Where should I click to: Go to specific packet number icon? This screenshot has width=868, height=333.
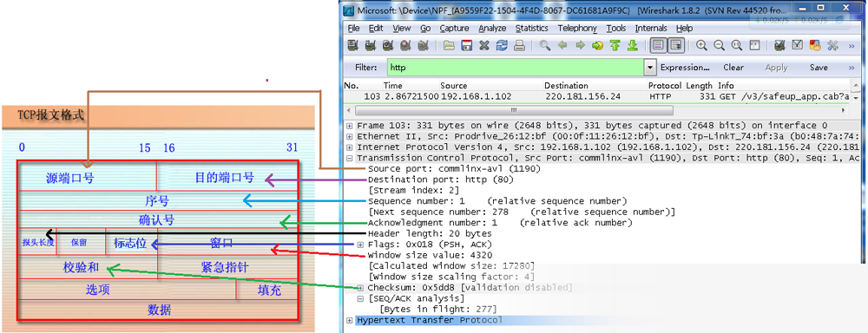[x=597, y=45]
